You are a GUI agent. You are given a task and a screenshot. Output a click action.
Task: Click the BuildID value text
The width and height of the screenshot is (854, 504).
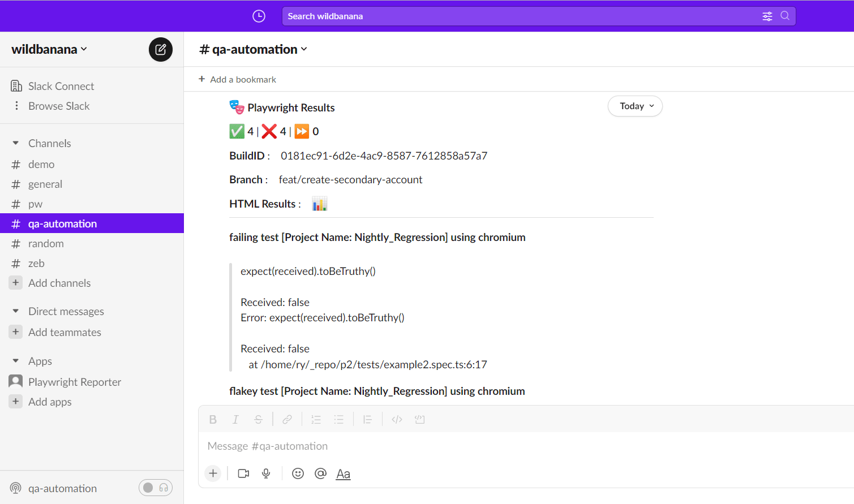click(384, 156)
